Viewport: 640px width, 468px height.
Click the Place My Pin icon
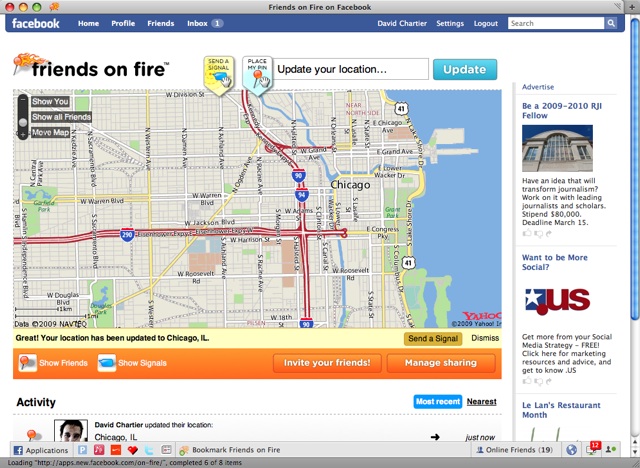point(258,75)
